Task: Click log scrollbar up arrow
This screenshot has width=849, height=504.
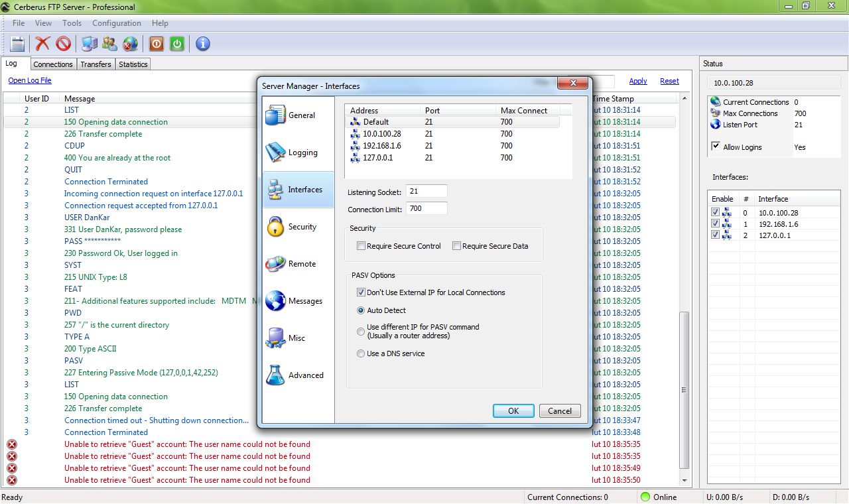Action: [x=685, y=98]
